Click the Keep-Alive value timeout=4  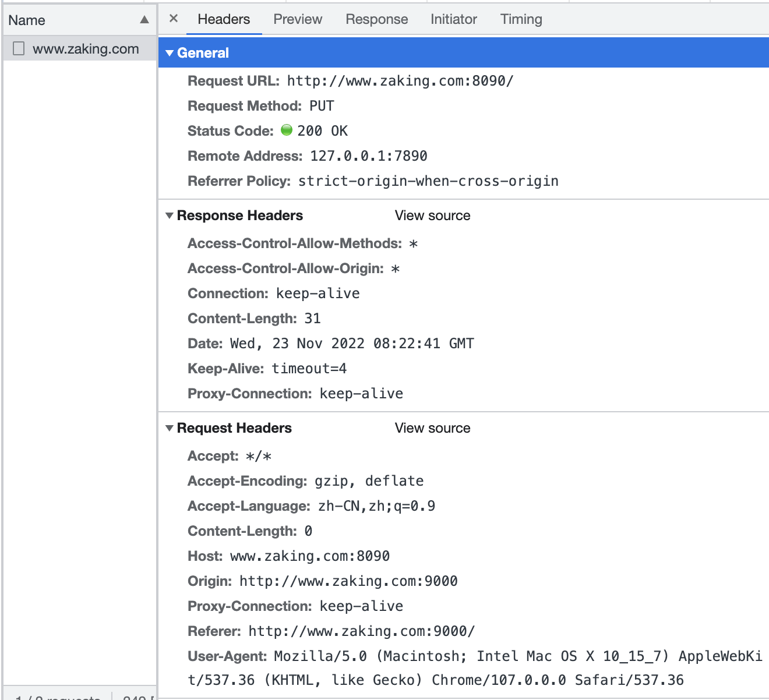[309, 369]
